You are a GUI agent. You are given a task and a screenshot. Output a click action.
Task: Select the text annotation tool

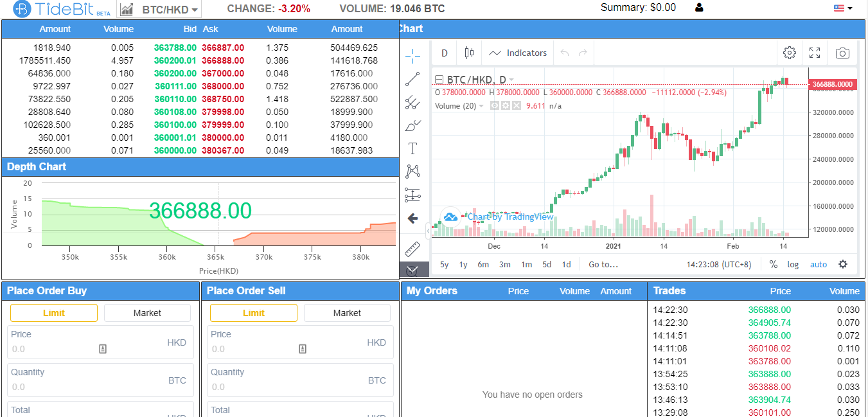pyautogui.click(x=412, y=148)
